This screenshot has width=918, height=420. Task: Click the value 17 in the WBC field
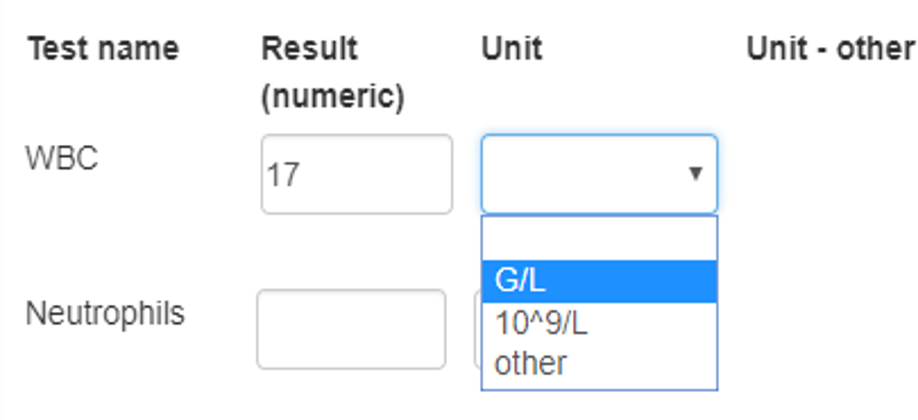click(283, 175)
